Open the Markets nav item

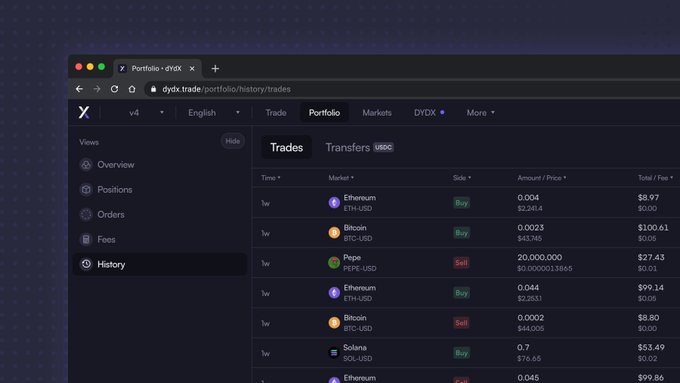pyautogui.click(x=377, y=113)
